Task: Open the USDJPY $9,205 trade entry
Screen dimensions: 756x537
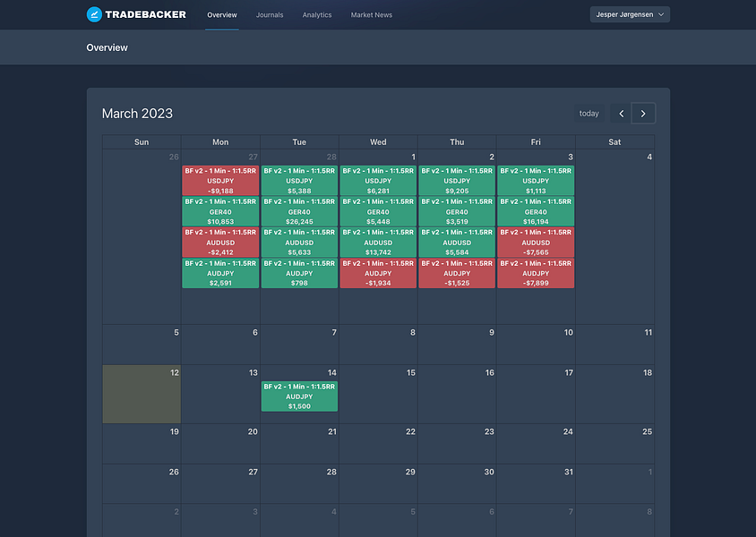Action: pyautogui.click(x=457, y=181)
